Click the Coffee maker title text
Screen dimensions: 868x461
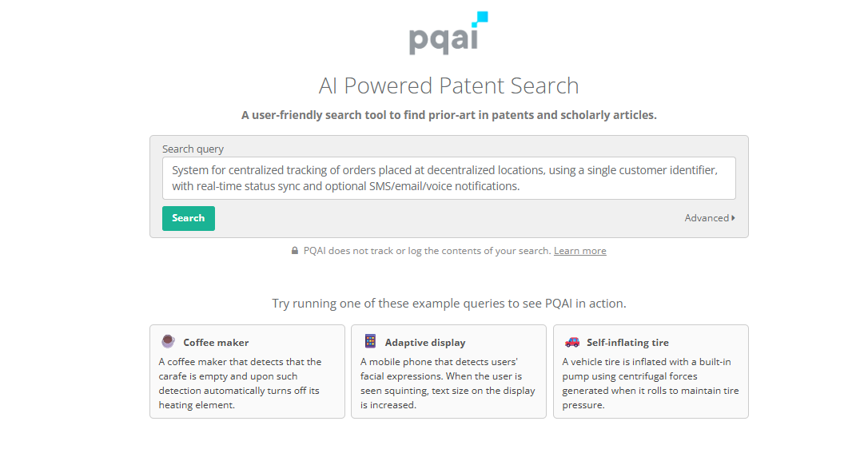pos(216,343)
